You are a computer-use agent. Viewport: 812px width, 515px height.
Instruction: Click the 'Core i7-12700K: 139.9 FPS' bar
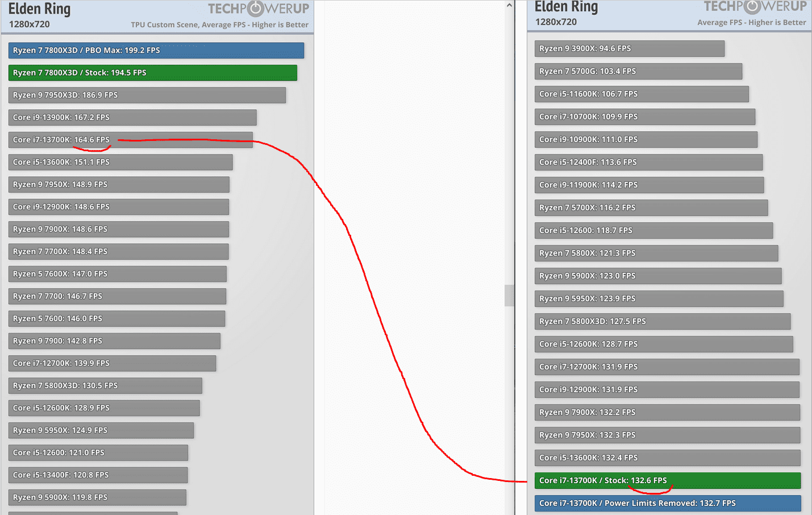pyautogui.click(x=113, y=363)
